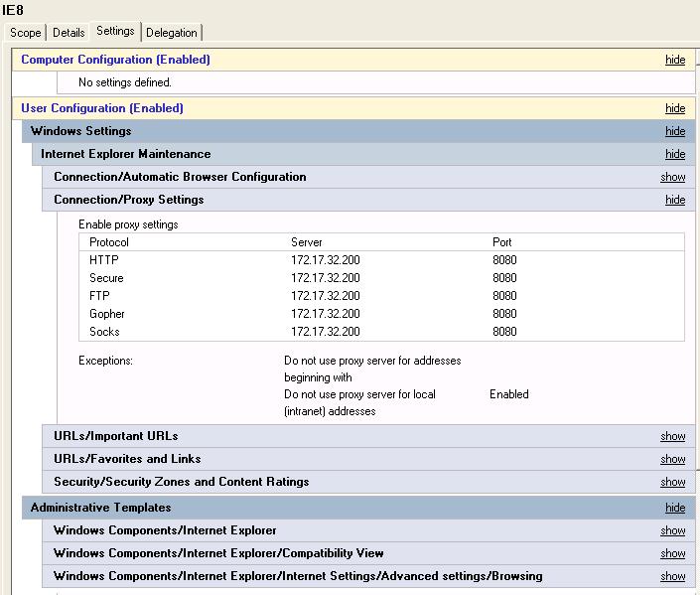Image resolution: width=700 pixels, height=595 pixels.
Task: Click the Secure row port 8080
Action: point(504,278)
